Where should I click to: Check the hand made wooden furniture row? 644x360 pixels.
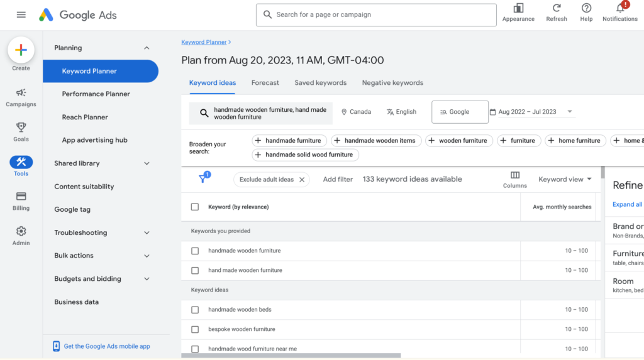(195, 271)
